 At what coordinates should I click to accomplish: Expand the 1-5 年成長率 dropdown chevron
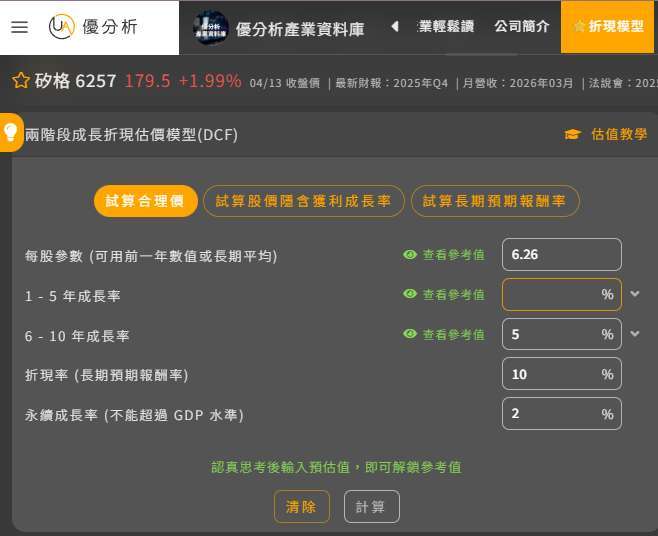[x=635, y=294]
